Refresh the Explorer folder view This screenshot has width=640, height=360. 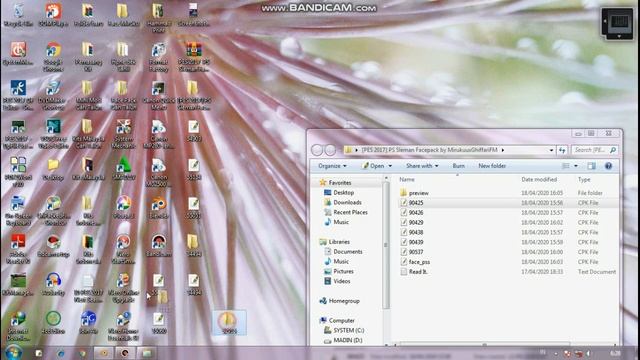562,150
